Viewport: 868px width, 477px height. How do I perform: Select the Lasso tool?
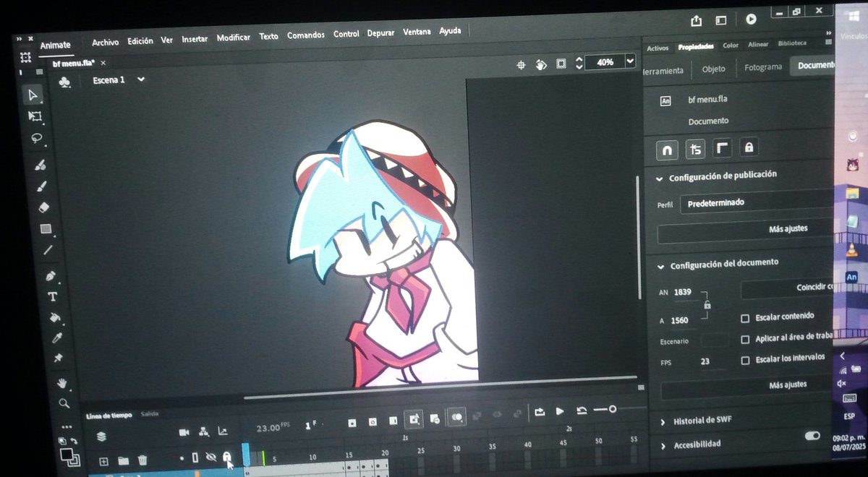click(x=36, y=137)
